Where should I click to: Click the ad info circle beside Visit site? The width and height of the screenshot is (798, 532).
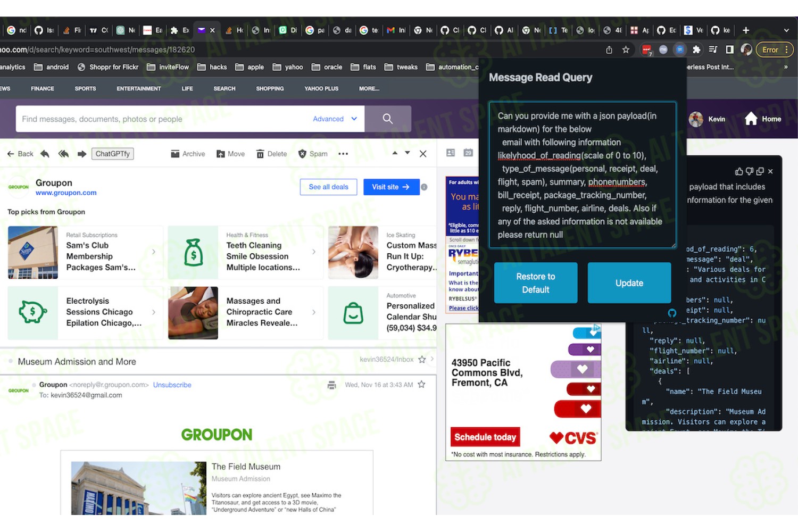click(424, 187)
